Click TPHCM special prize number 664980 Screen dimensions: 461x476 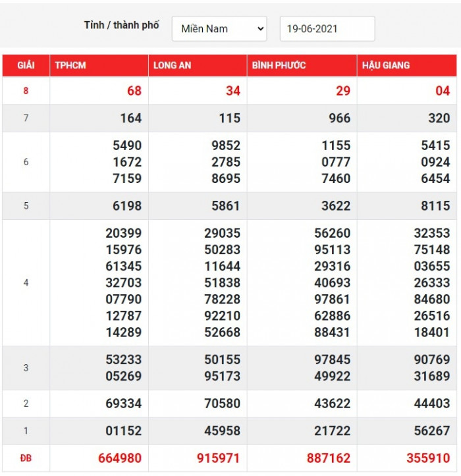[x=119, y=458]
